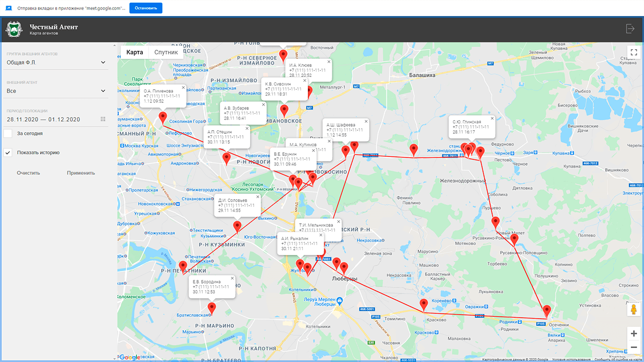Close the Д.И. Соловьёв info popup

click(258, 197)
